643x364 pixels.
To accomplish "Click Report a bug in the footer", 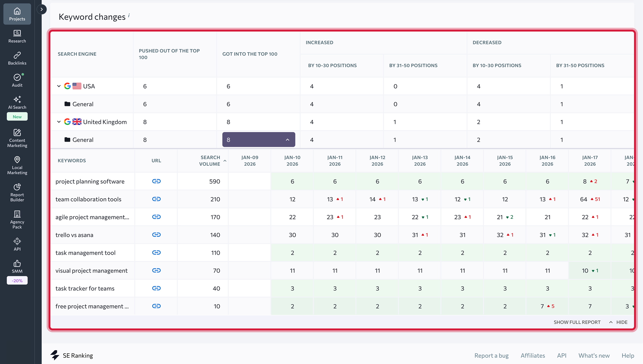I will [x=491, y=355].
